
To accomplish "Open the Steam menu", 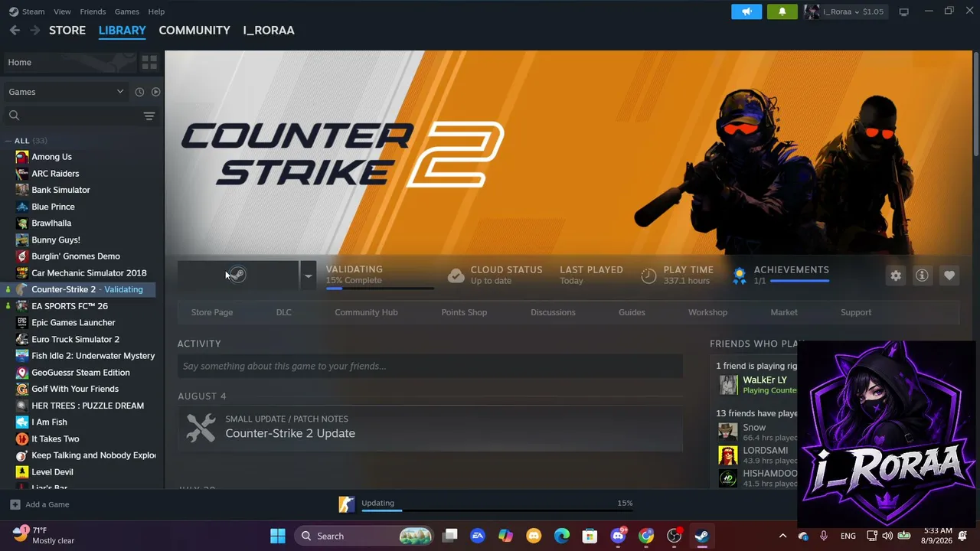I will click(34, 11).
